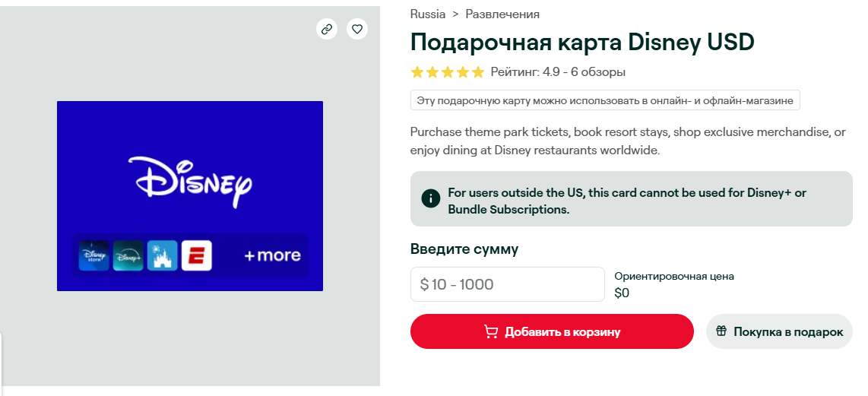Viewport: 868px width, 396px height.
Task: Click the red ESPN icon on the card
Action: [x=196, y=256]
